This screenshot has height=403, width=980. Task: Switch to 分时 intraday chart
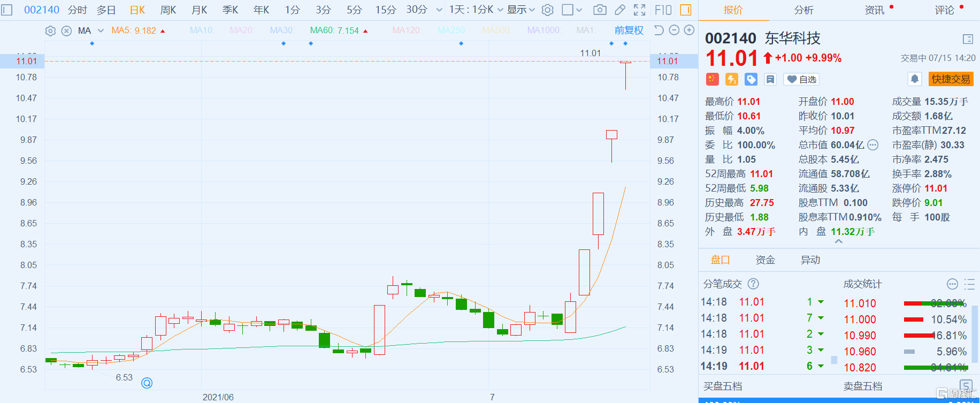coord(78,10)
